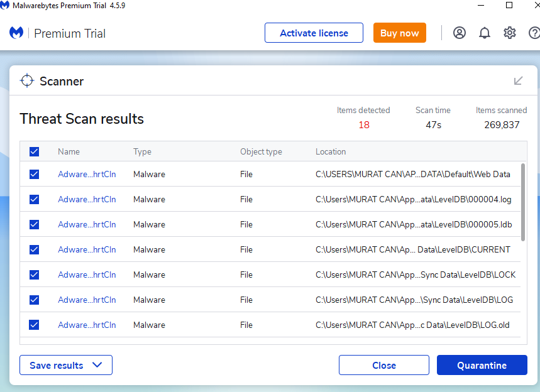The height and width of the screenshot is (392, 540).
Task: Select location path ending LOG.old
Action: (x=412, y=325)
